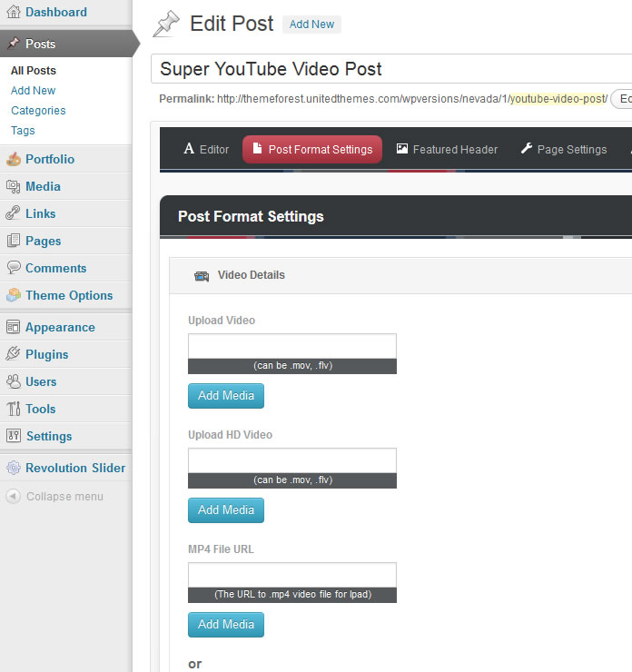Click the MP4 File URL input field
The width and height of the screenshot is (632, 672).
291,575
